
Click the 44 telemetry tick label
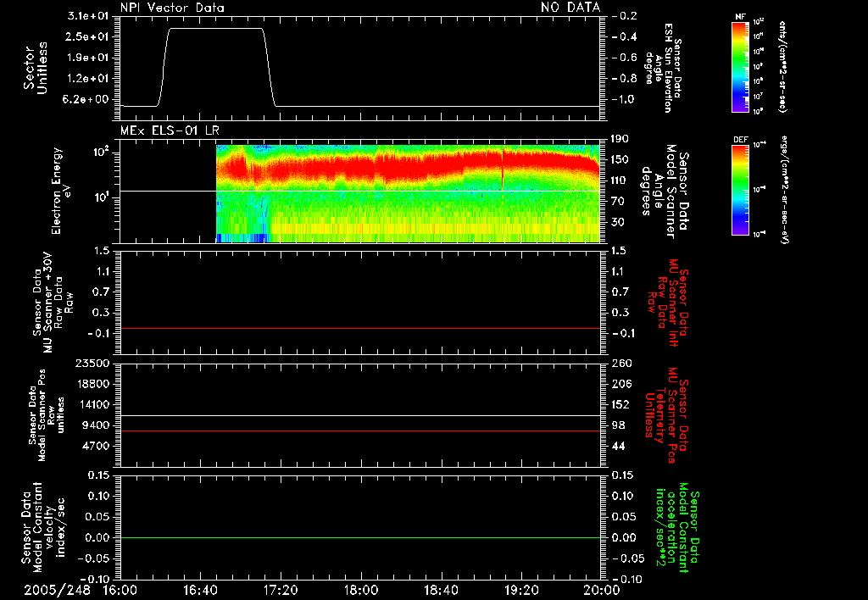point(618,447)
